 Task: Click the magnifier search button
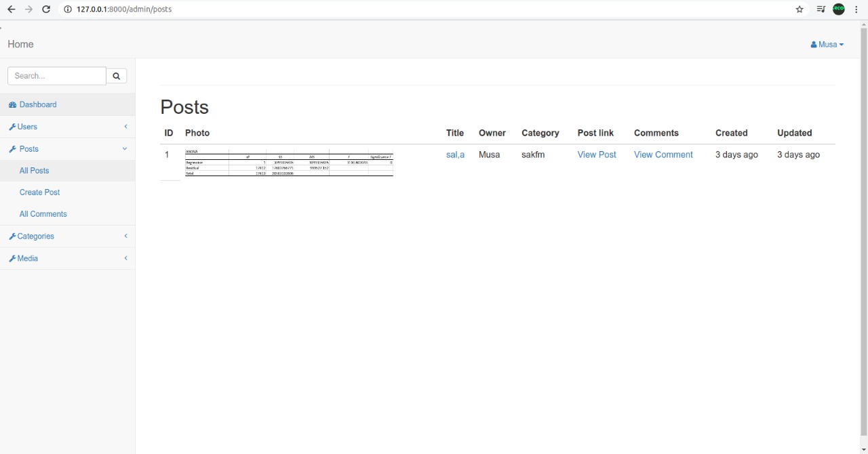[x=116, y=76]
